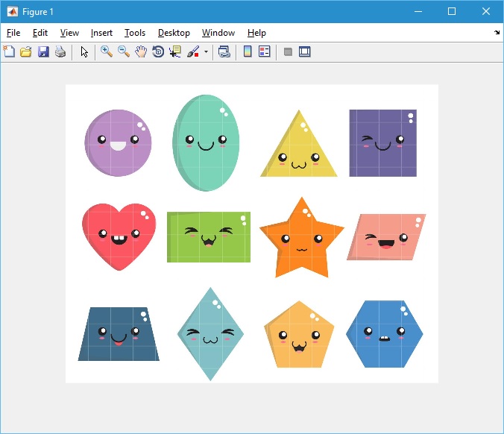The height and width of the screenshot is (434, 504).
Task: Save the figure with the floppy disk icon
Action: 43,51
